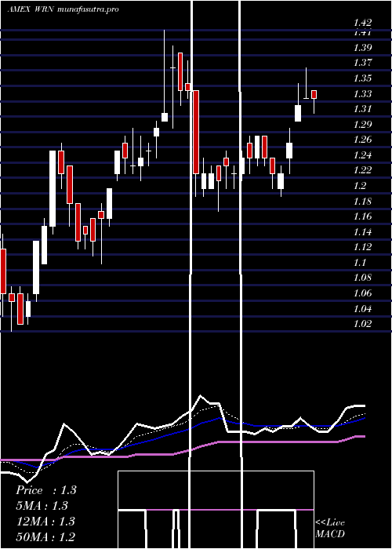Click the 1.1 price axis label
This screenshot has height=549, width=392.
tap(360, 262)
